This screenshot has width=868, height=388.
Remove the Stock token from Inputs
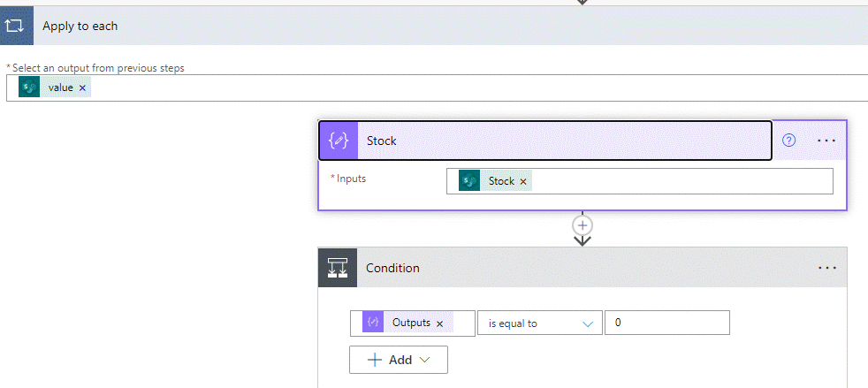pyautogui.click(x=523, y=181)
